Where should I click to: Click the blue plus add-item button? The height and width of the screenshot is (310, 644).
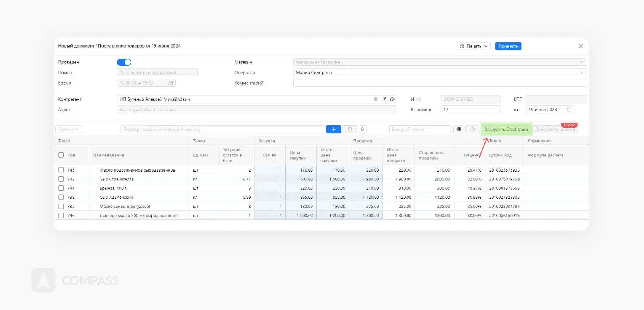(333, 129)
